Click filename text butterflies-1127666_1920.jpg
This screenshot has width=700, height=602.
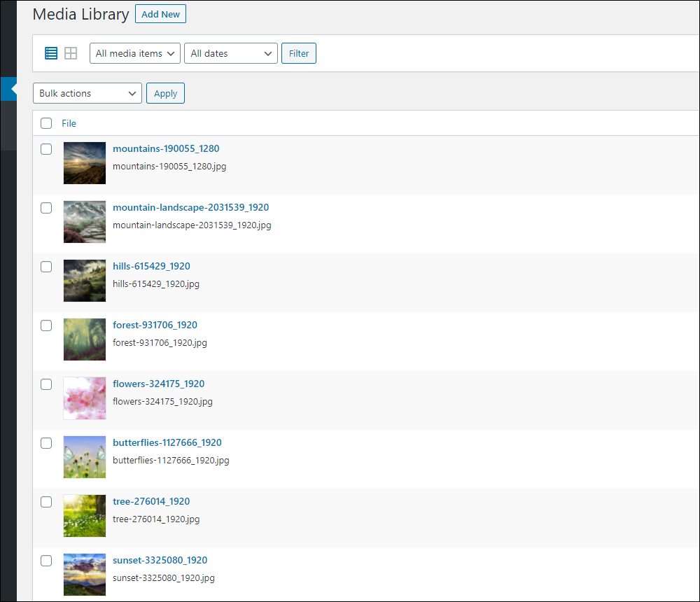171,461
